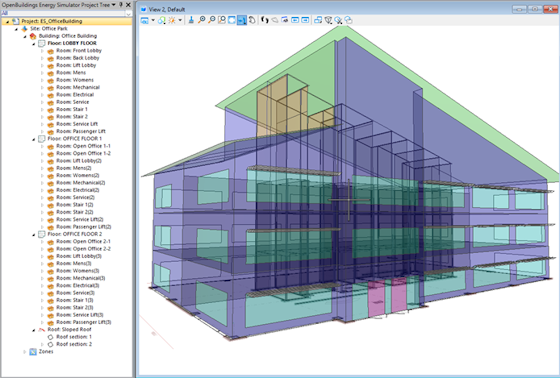This screenshot has height=378, width=560.
Task: Select Room: Open Office 2-1
Action: pos(83,241)
